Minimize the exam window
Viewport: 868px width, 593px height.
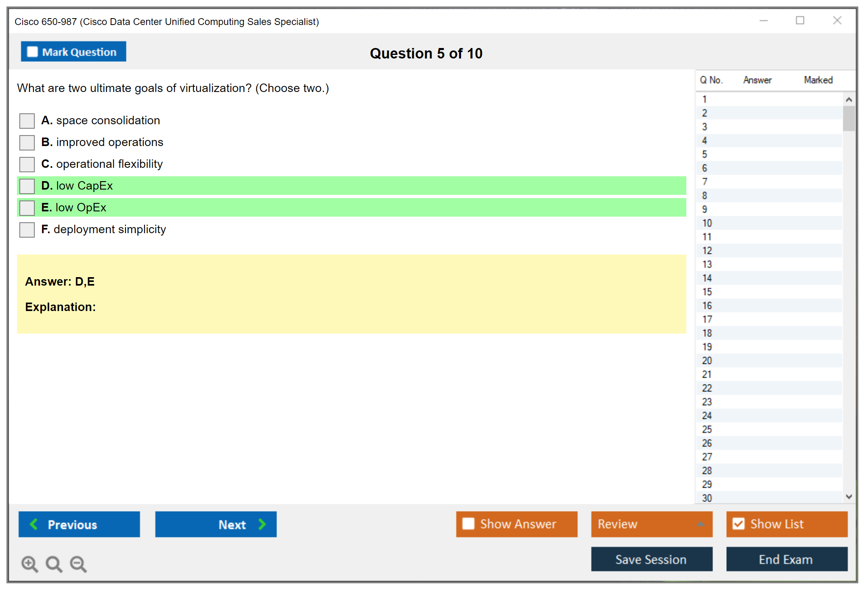763,21
